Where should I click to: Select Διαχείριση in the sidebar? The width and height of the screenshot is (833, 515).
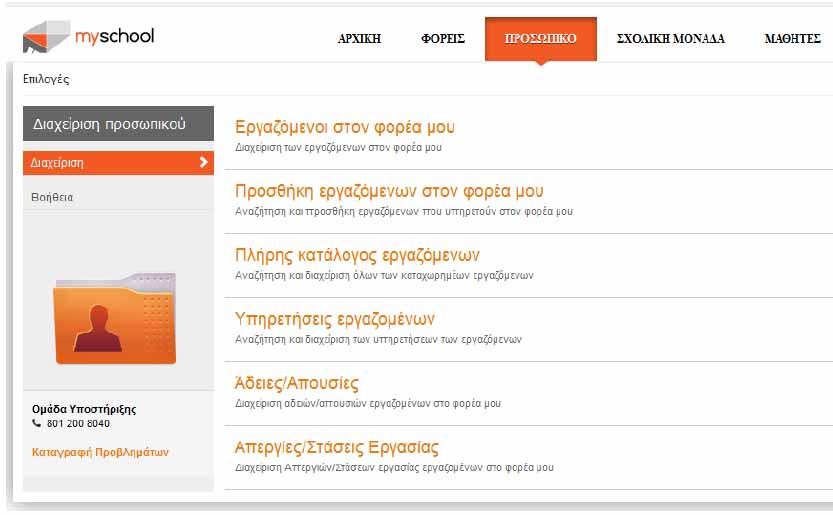[x=58, y=163]
